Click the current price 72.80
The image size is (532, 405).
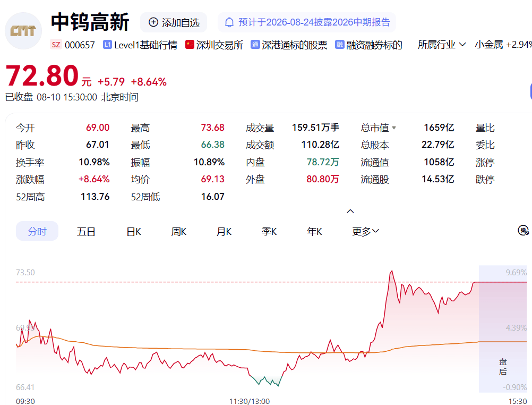(x=42, y=75)
